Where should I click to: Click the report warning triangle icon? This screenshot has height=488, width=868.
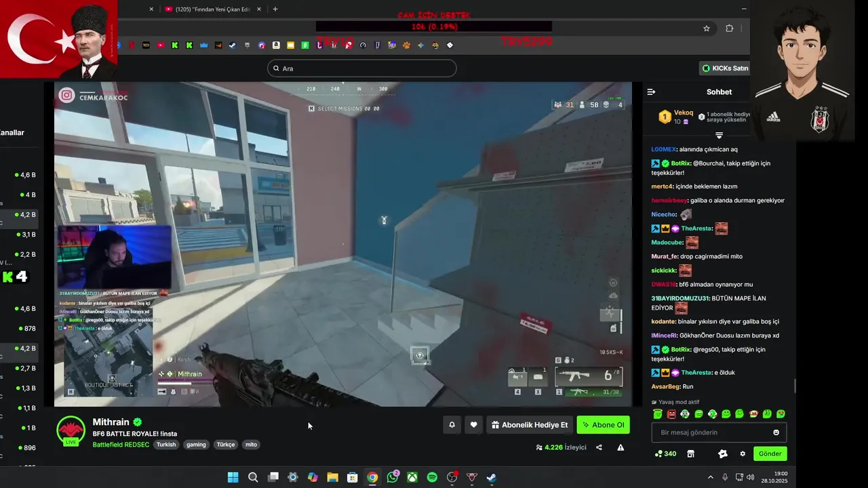tap(620, 447)
